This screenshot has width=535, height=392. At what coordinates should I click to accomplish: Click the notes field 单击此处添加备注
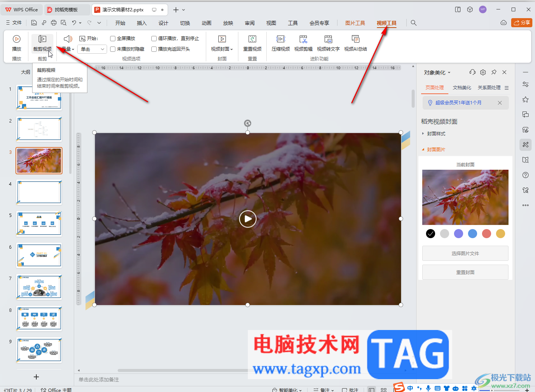click(x=99, y=380)
